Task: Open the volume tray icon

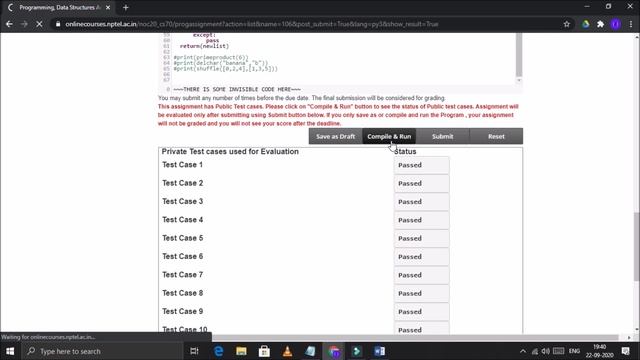Action: 546,351
